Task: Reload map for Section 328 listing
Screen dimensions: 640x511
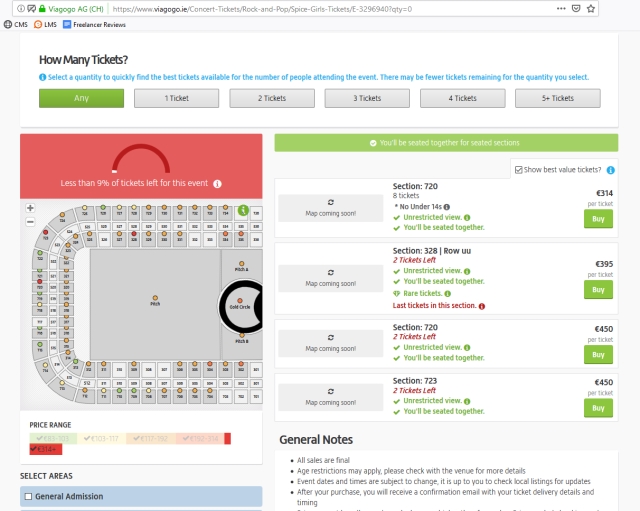Action: [331, 272]
